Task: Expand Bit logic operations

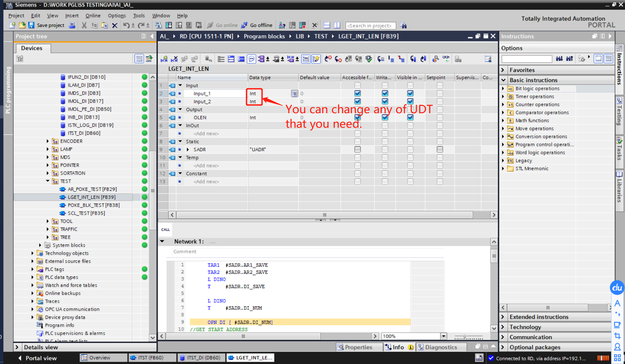Action: click(x=503, y=89)
